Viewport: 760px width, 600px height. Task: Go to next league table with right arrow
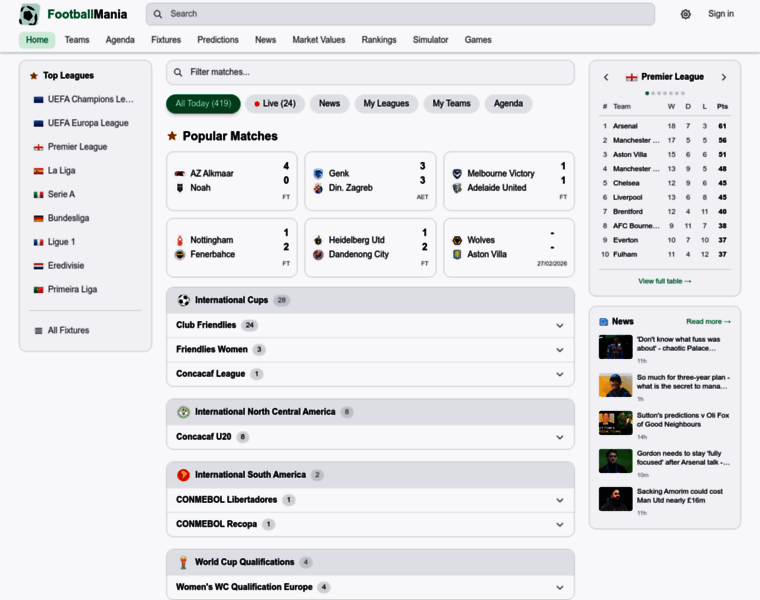point(724,77)
